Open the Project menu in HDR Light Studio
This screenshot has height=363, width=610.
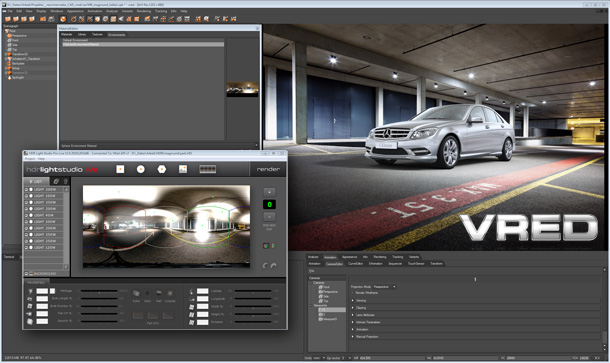click(30, 159)
